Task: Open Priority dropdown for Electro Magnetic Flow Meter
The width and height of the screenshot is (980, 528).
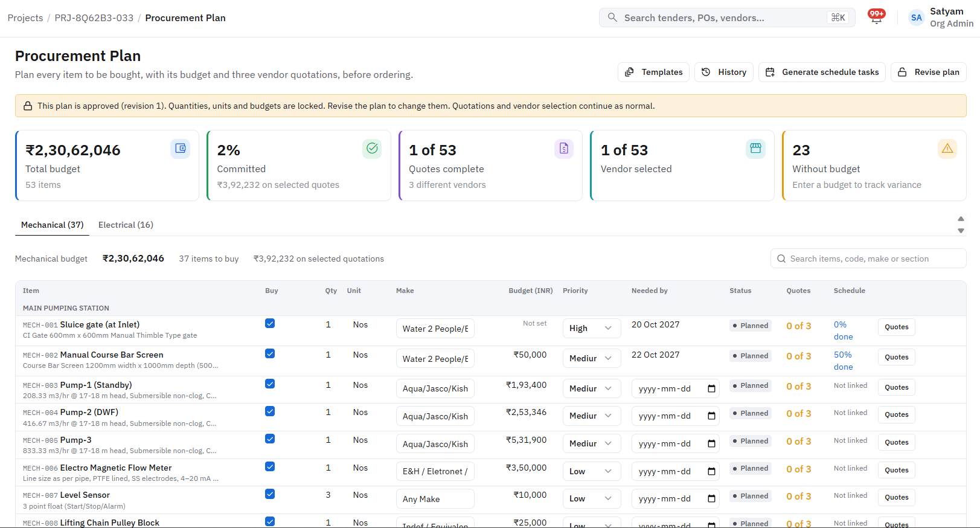Action: click(591, 471)
